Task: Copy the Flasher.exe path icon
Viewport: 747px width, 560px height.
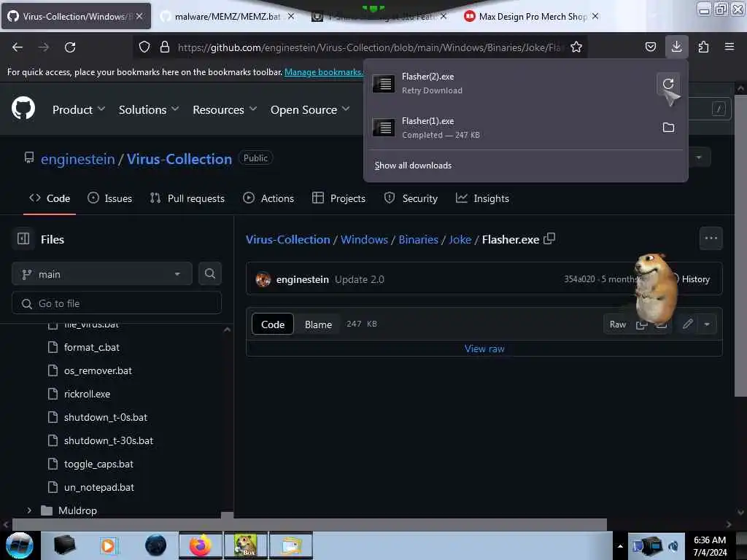Action: (x=549, y=238)
